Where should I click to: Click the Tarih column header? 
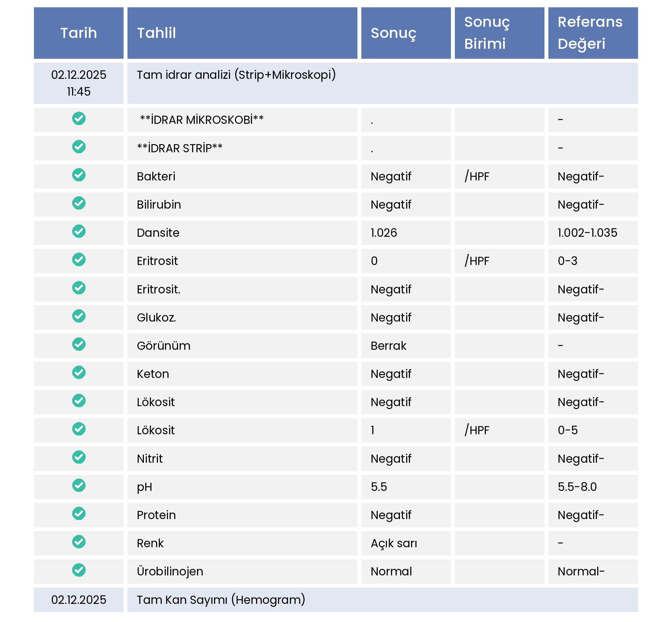point(79,33)
